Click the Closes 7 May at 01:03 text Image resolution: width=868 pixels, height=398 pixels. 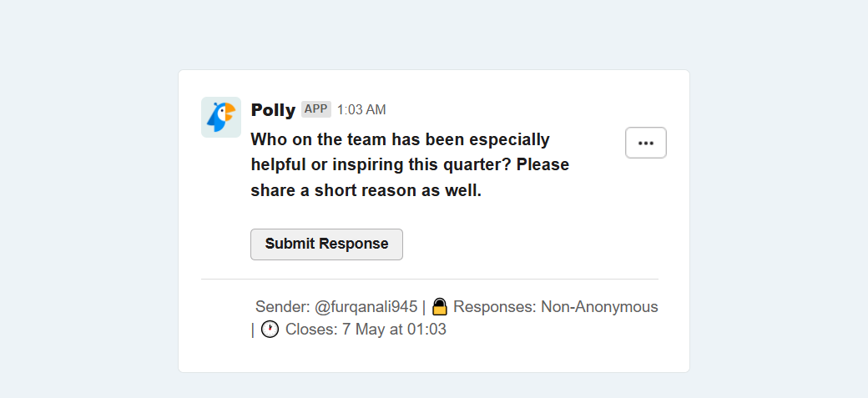[366, 330]
